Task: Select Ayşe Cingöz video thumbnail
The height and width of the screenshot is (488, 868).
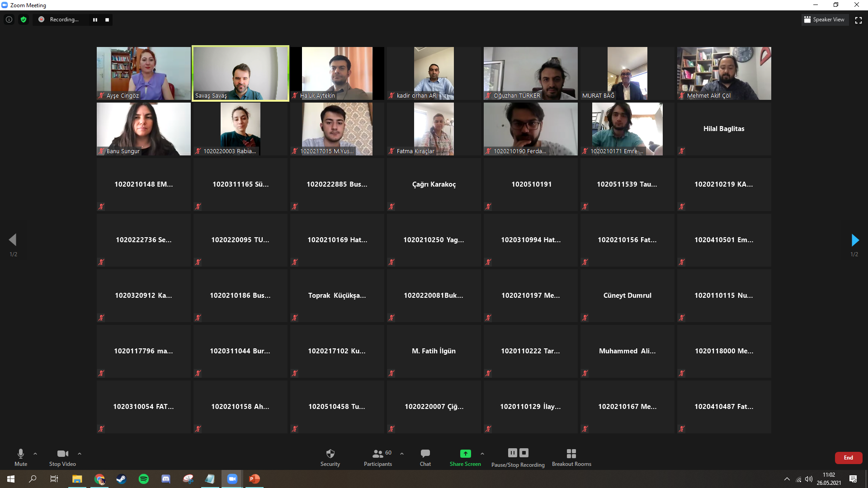Action: click(144, 73)
